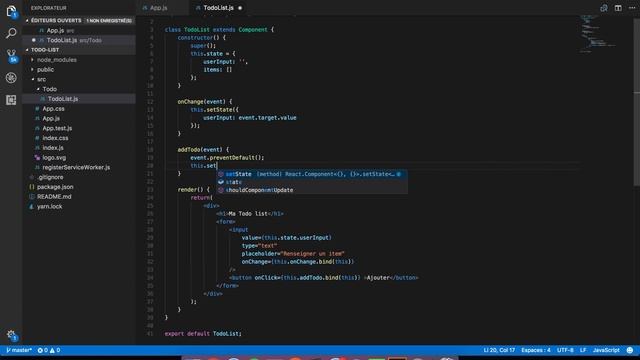Open TodoList.js under the Todo folder

point(79,99)
